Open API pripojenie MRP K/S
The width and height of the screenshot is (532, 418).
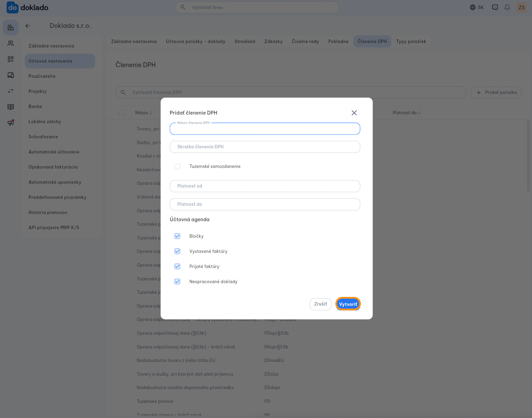(x=60, y=228)
